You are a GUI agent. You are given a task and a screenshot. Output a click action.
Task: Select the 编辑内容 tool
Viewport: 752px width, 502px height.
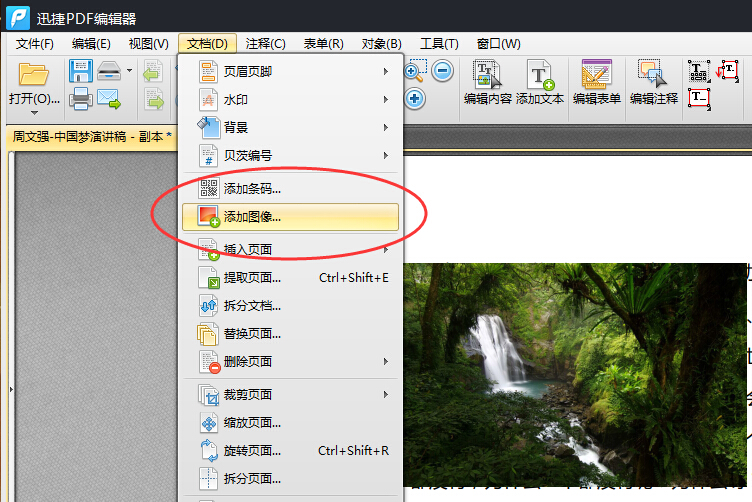(x=488, y=82)
